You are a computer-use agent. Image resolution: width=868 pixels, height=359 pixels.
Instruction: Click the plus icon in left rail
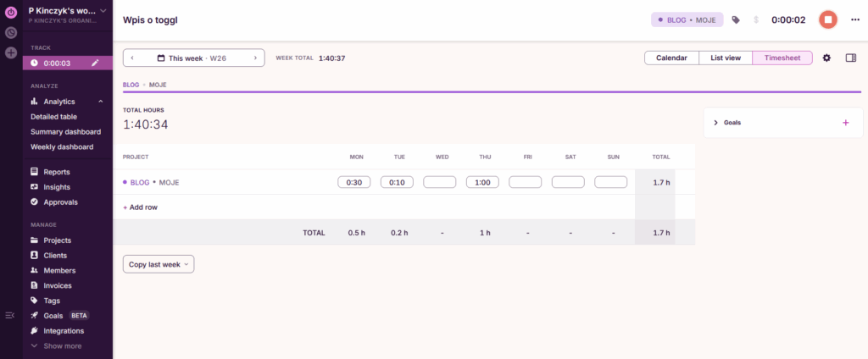11,53
